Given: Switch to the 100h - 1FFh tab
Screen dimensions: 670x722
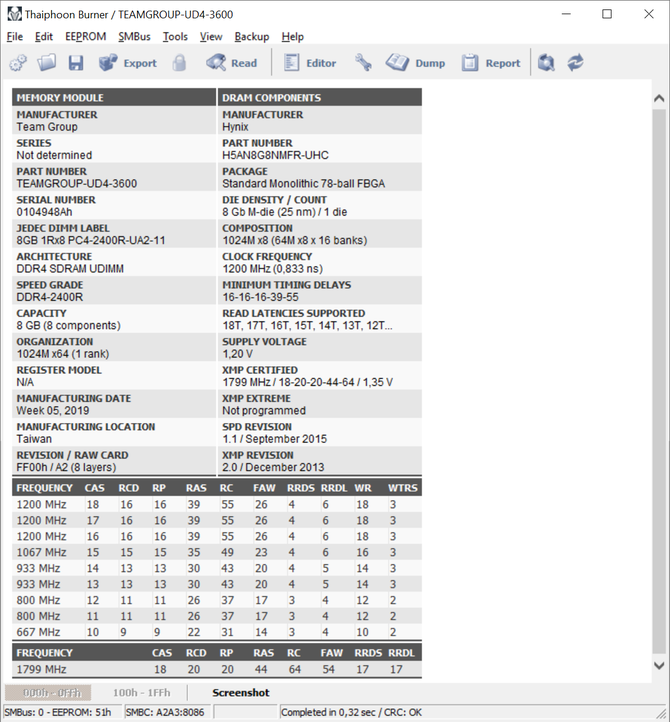Looking at the screenshot, I should (141, 693).
